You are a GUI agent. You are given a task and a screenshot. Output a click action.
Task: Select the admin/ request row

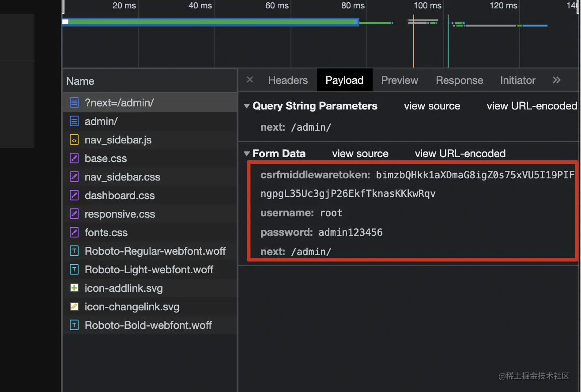pos(150,121)
